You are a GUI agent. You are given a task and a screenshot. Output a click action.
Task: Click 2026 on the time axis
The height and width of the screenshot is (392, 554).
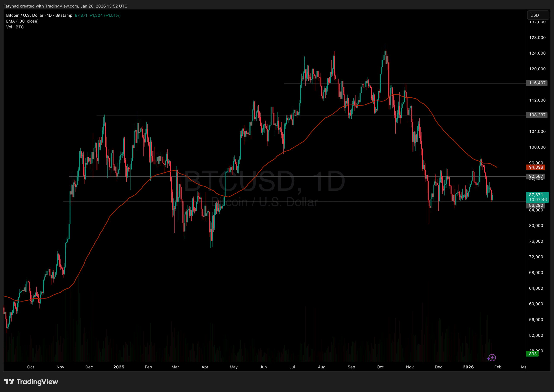468,367
